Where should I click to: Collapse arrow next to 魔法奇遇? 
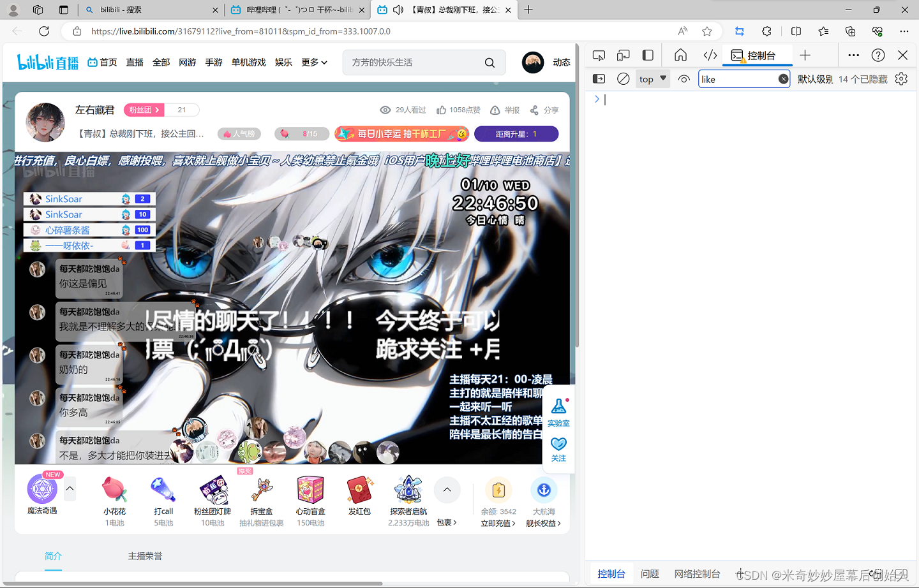[70, 489]
